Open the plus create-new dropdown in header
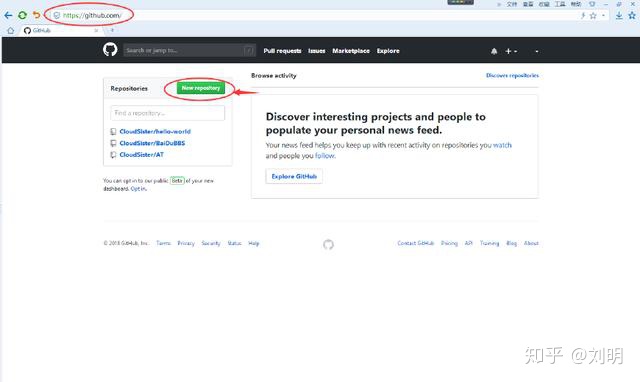This screenshot has height=382, width=640. coord(511,51)
